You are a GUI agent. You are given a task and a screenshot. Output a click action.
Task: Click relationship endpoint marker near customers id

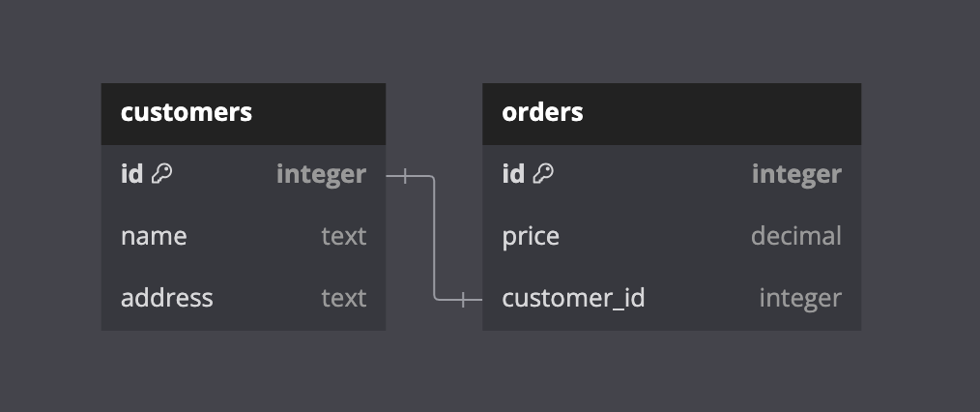click(x=406, y=176)
